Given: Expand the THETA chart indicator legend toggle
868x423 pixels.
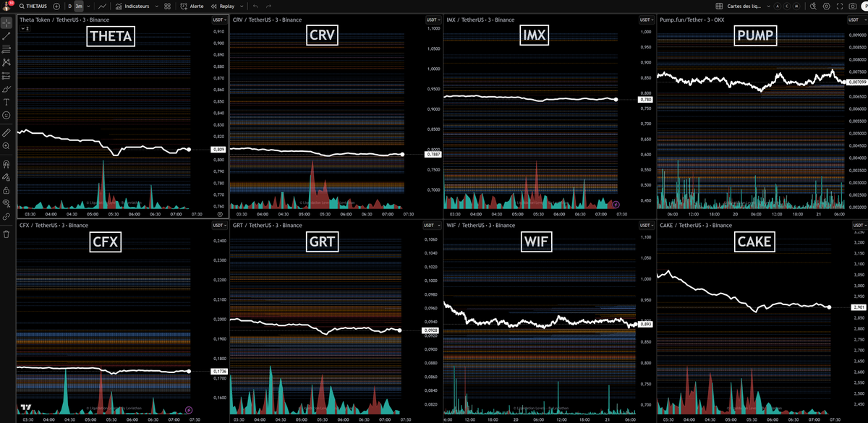Looking at the screenshot, I should point(25,29).
